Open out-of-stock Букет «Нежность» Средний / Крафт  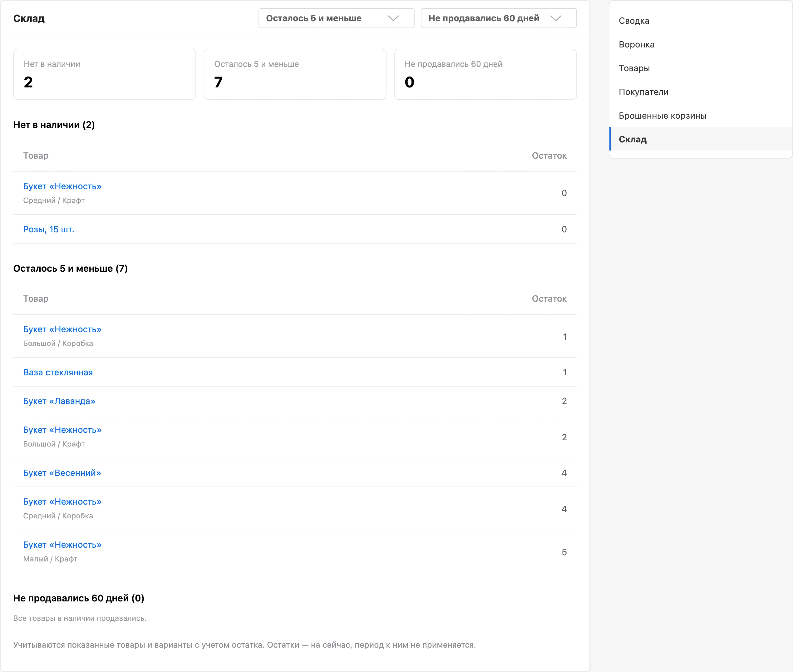pyautogui.click(x=62, y=186)
